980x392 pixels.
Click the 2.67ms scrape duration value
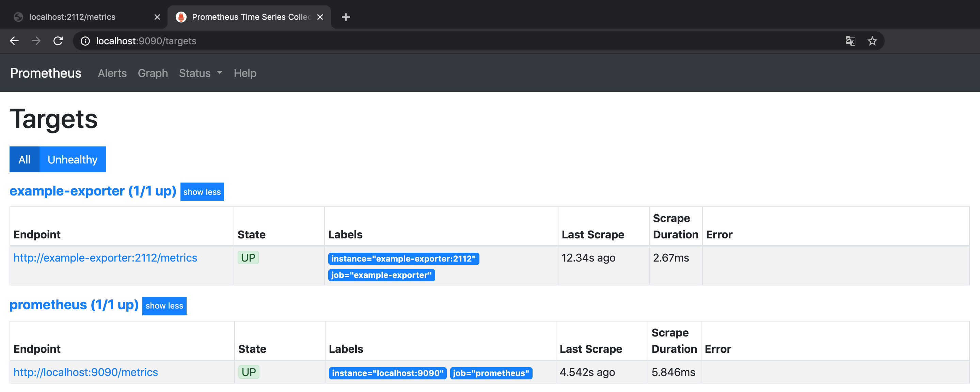[x=671, y=258]
